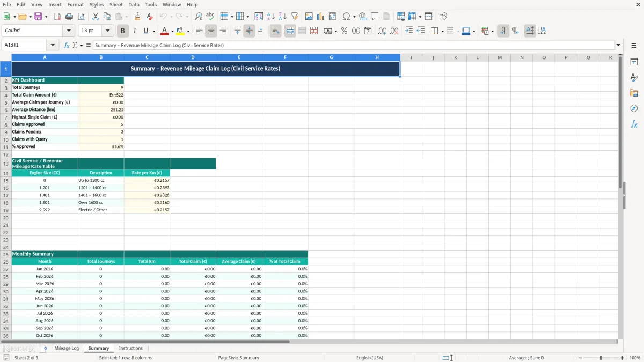Open the File menu
The image size is (644, 362).
pos(7,4)
